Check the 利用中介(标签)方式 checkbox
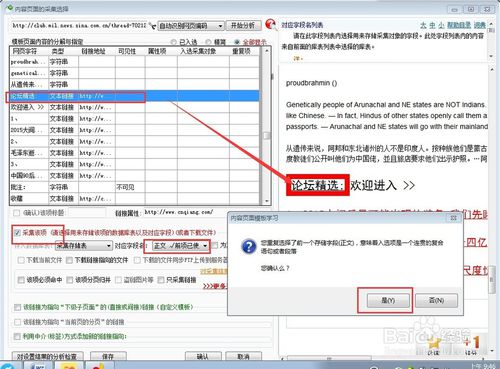The width and height of the screenshot is (500, 369). click(17, 336)
